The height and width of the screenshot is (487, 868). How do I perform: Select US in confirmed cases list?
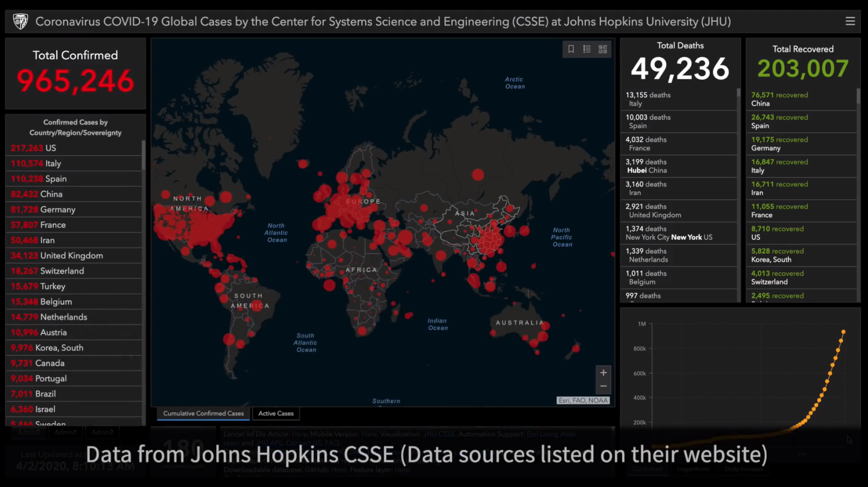coord(73,148)
